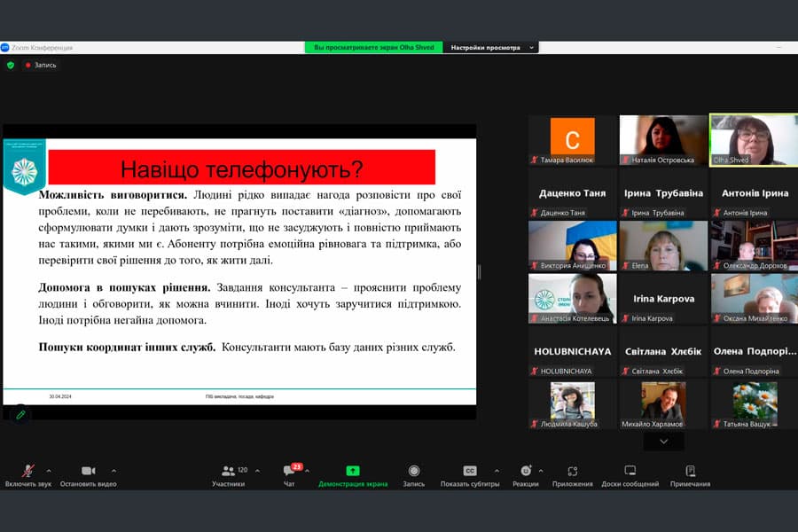This screenshot has width=798, height=532.
Task: Open the Участники participants panel
Action: pos(228,471)
